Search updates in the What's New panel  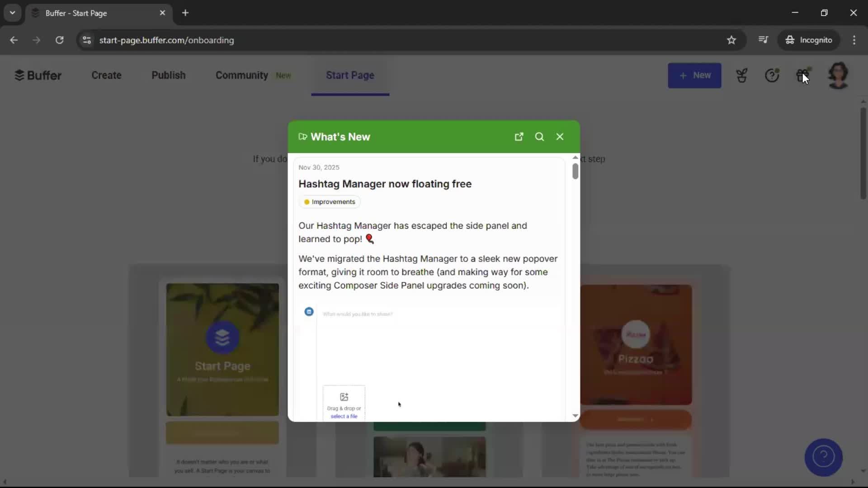click(540, 136)
